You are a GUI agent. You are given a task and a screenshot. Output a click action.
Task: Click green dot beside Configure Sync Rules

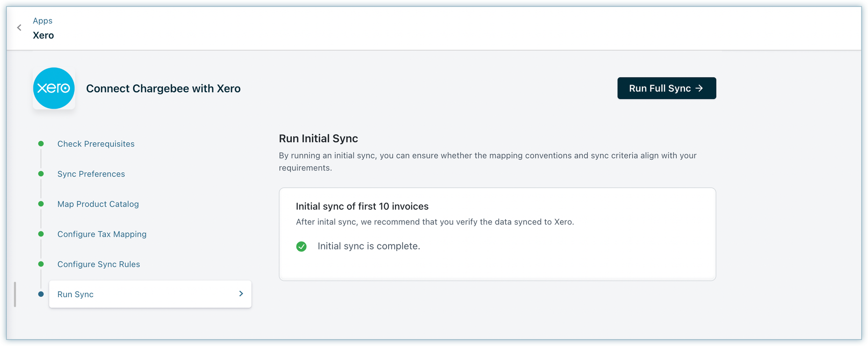click(x=41, y=264)
